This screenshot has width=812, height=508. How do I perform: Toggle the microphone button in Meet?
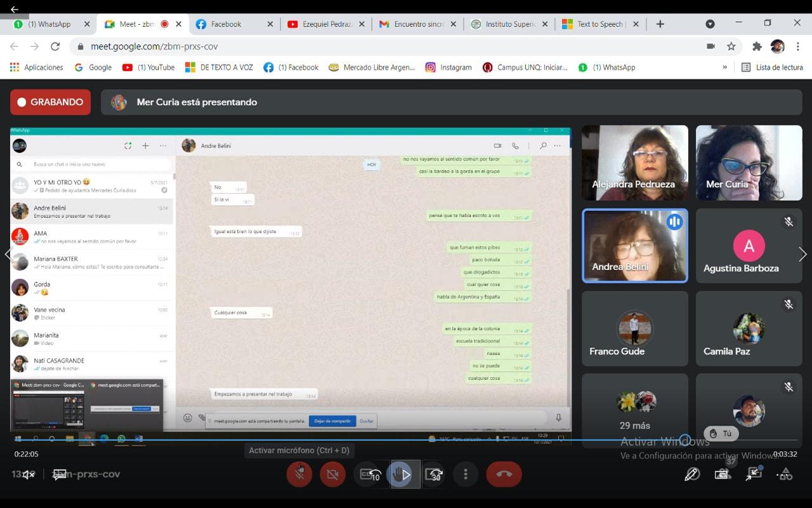[x=299, y=474]
